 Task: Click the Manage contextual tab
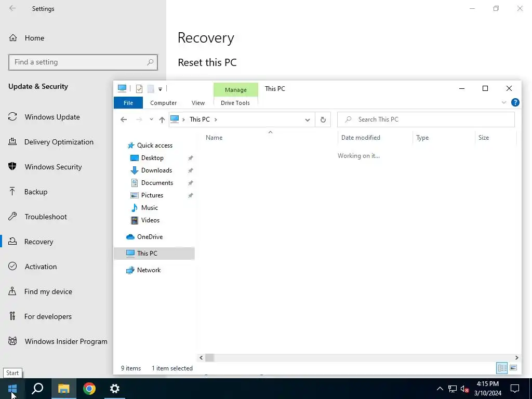[x=235, y=90]
